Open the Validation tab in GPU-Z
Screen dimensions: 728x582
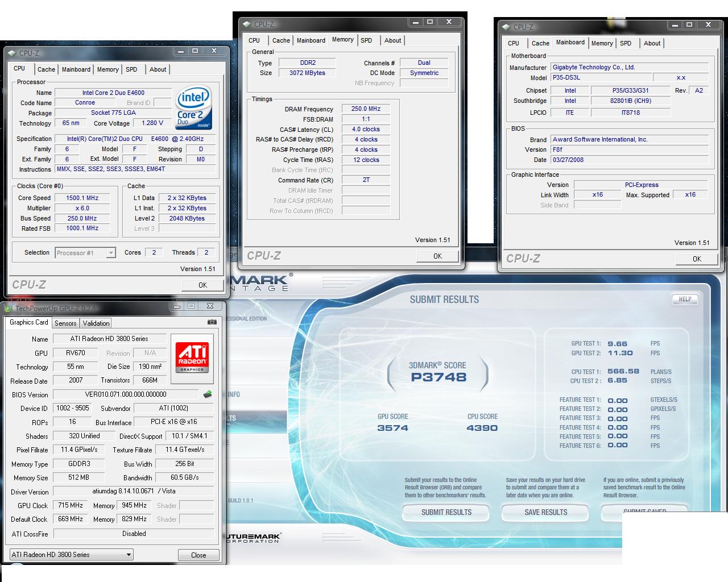click(x=96, y=323)
